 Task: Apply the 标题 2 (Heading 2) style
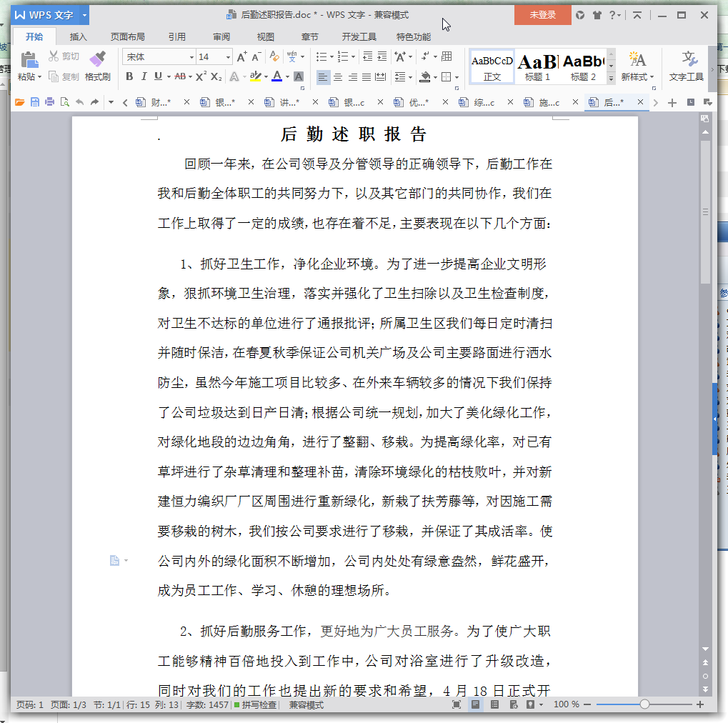583,67
